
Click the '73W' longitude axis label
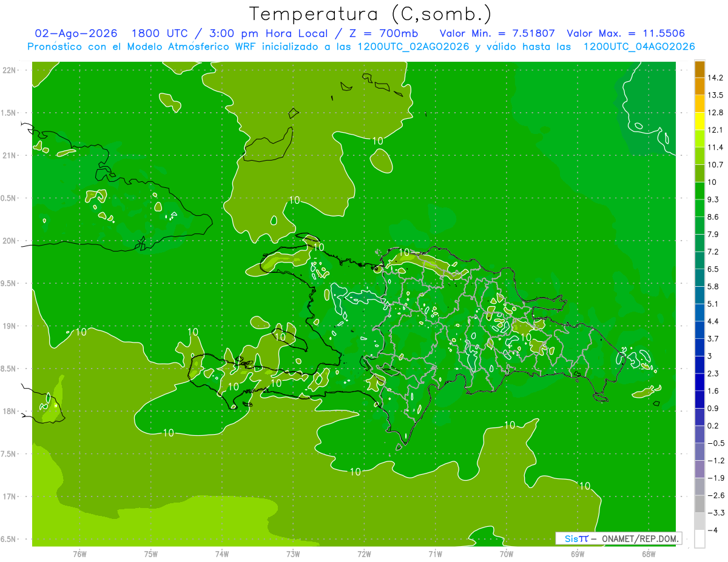pos(293,554)
